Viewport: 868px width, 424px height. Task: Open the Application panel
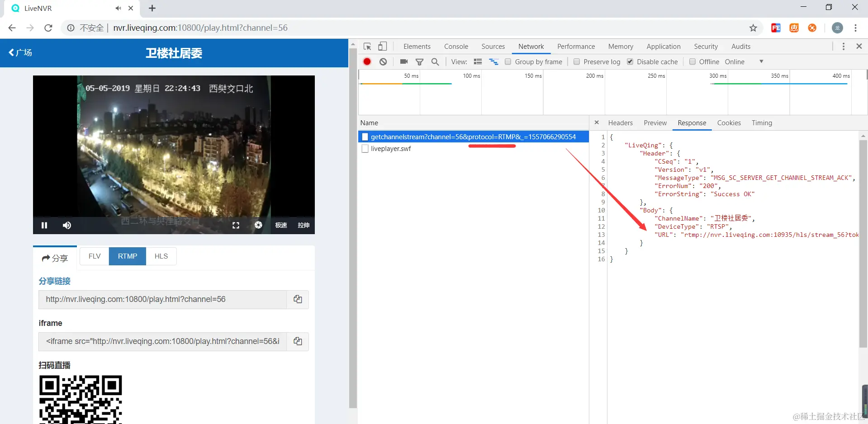(x=664, y=47)
